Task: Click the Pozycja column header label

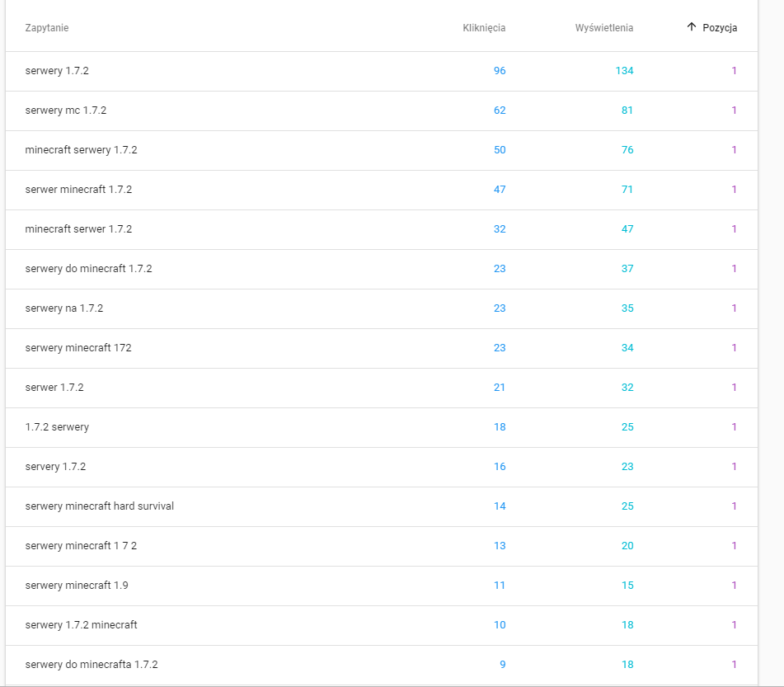Action: tap(720, 28)
